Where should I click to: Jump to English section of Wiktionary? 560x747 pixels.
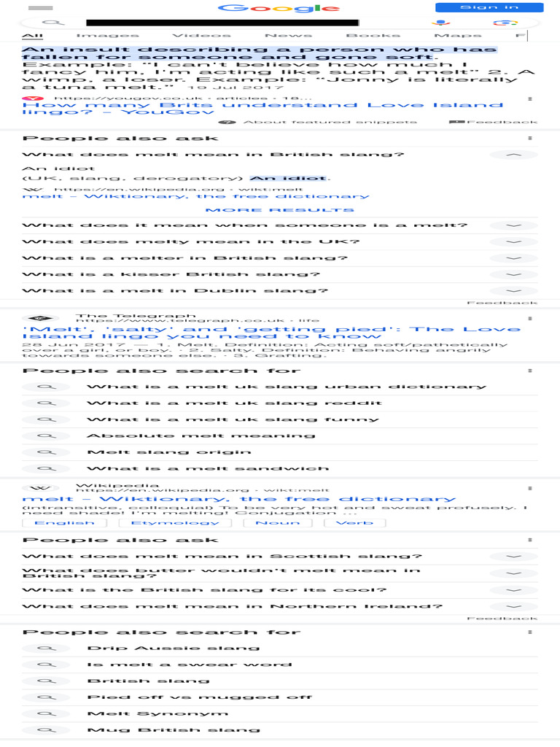64,522
